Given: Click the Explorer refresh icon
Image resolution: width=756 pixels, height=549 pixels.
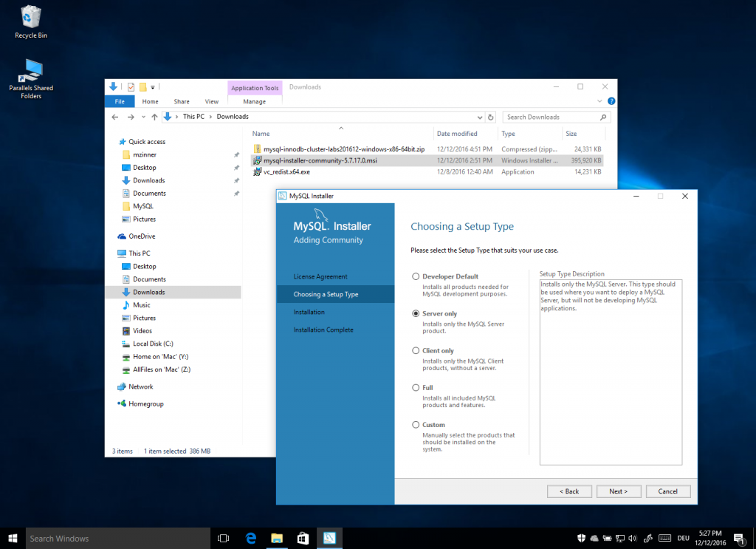Looking at the screenshot, I should coord(491,117).
